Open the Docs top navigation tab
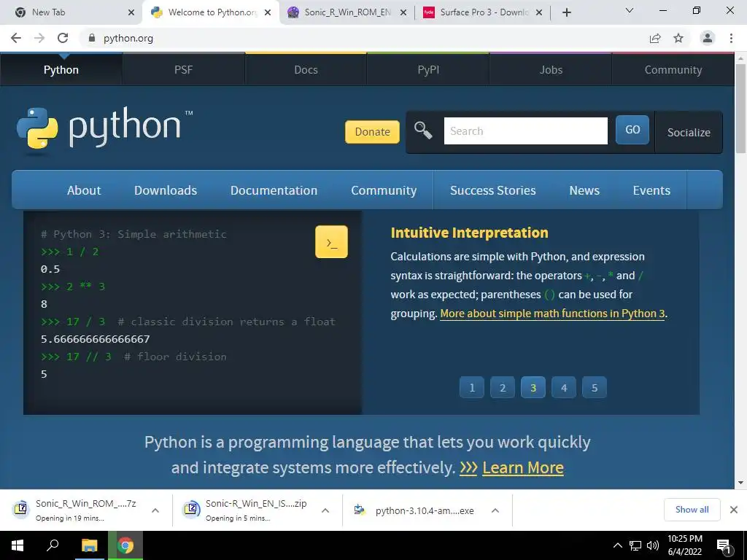This screenshot has height=560, width=747. (x=306, y=69)
